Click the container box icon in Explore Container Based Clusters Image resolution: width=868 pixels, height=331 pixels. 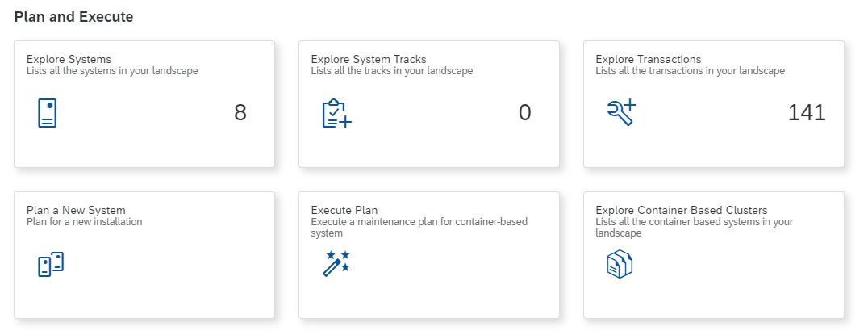pyautogui.click(x=620, y=264)
